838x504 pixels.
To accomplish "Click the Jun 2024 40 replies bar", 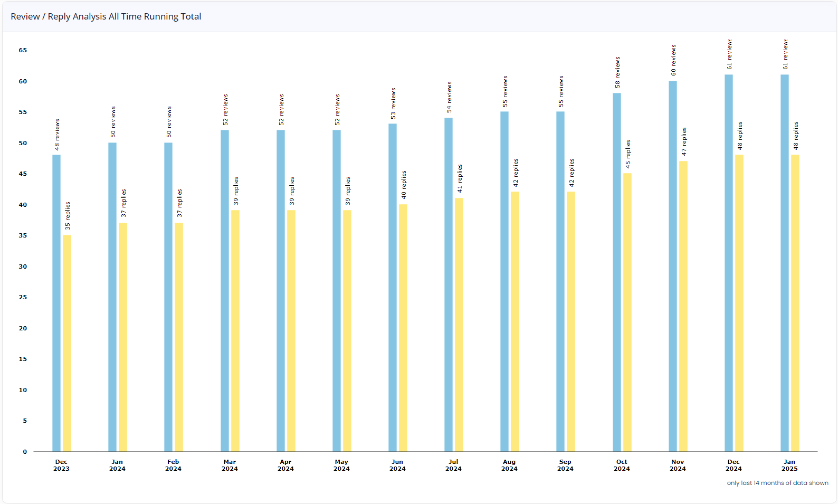I will [403, 328].
